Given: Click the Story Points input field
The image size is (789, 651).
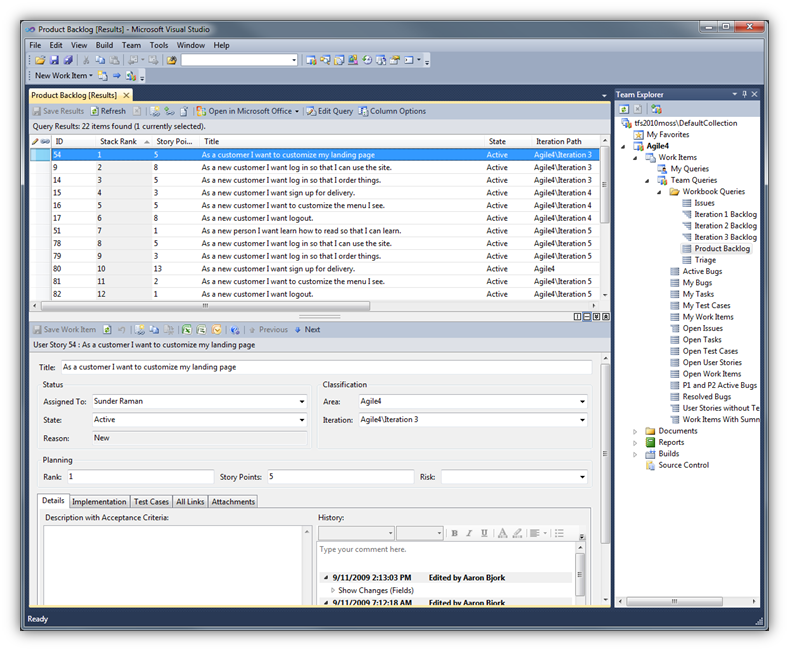Looking at the screenshot, I should (x=340, y=477).
